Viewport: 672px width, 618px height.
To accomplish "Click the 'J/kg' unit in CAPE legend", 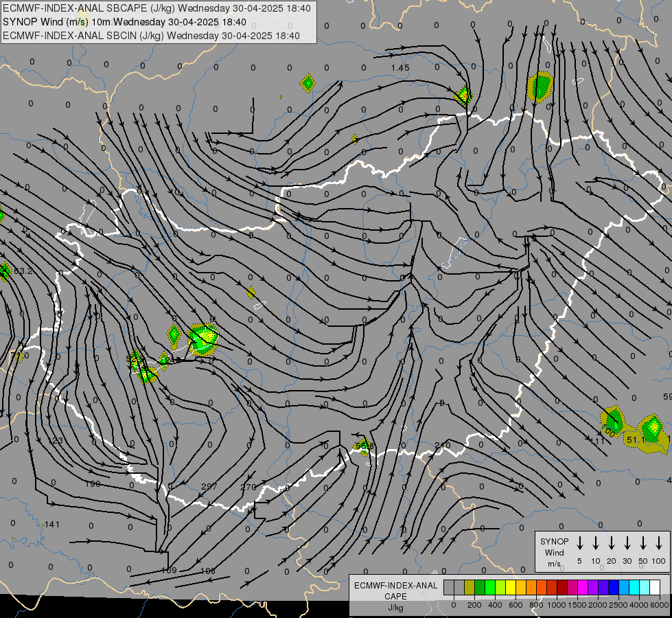I will [x=395, y=608].
